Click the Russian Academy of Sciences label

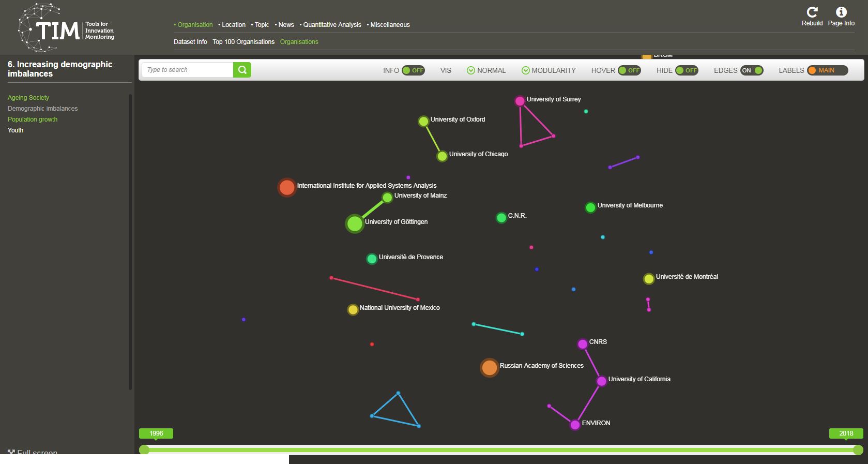tap(541, 366)
